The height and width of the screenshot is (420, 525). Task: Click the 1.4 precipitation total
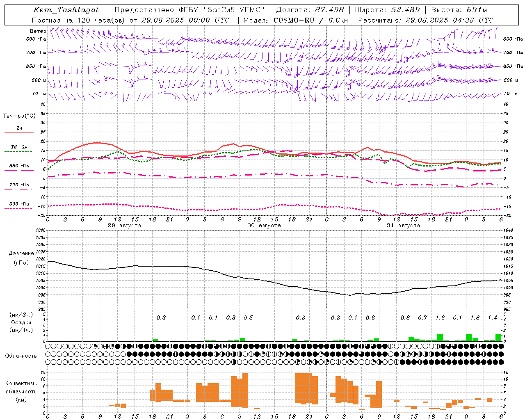pyautogui.click(x=492, y=317)
